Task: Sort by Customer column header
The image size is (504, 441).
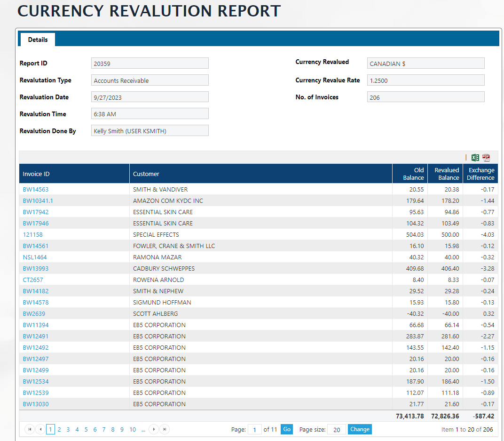Action: 146,174
